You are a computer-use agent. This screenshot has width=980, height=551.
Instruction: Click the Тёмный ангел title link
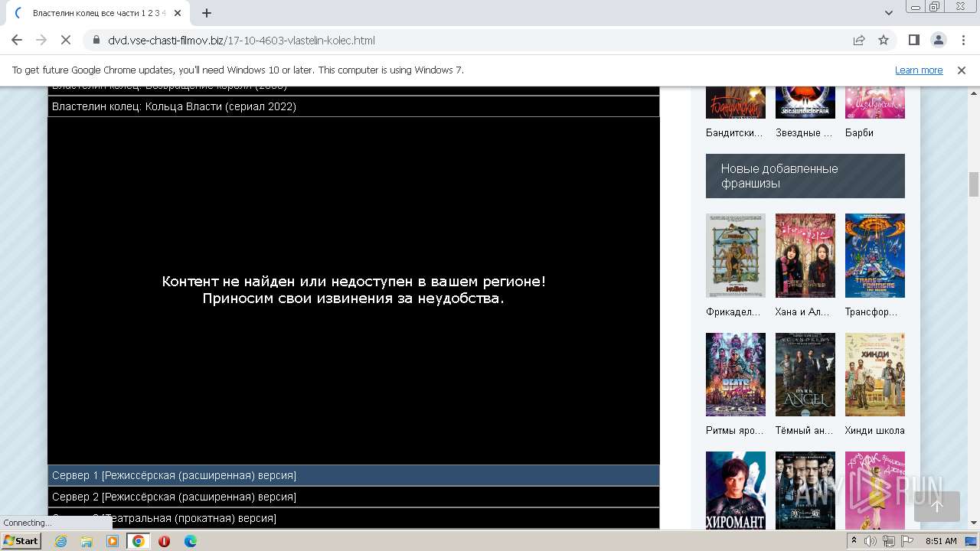pyautogui.click(x=804, y=430)
